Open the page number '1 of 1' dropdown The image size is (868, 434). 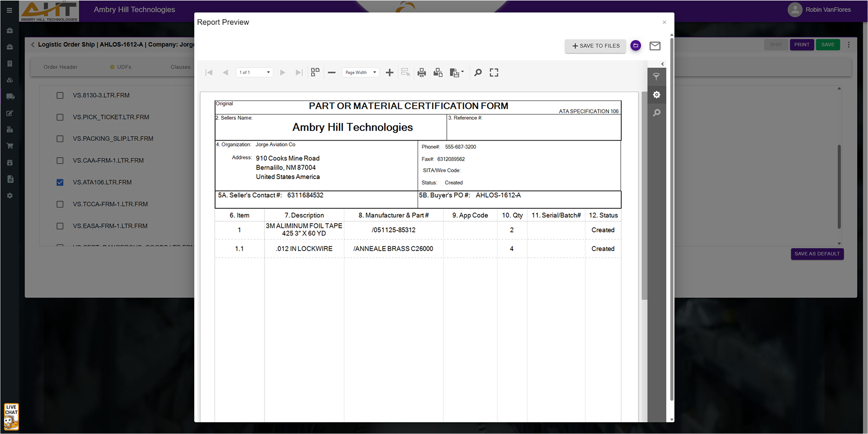pyautogui.click(x=254, y=72)
